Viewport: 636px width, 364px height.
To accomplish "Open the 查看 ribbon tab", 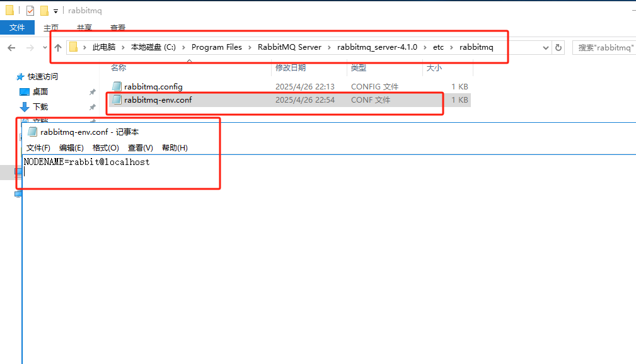I will point(118,28).
